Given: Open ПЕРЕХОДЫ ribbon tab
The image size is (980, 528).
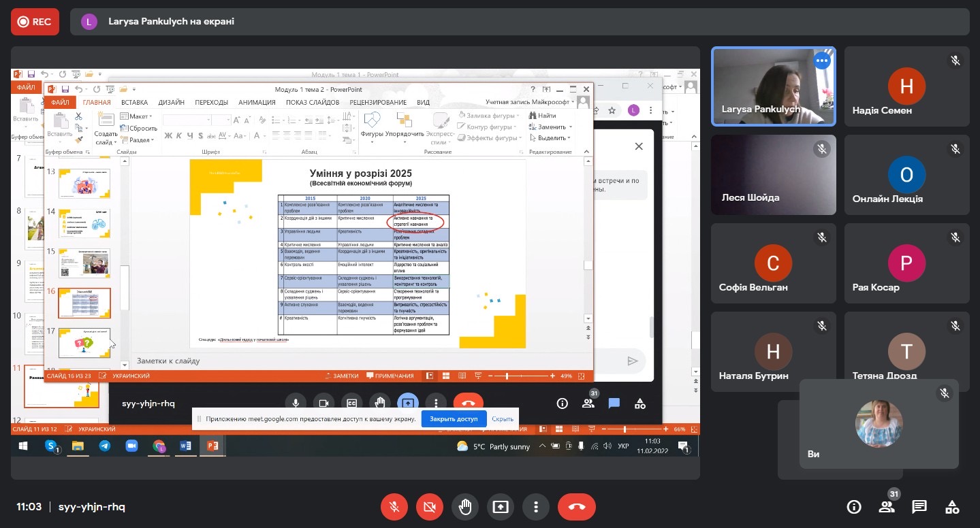Looking at the screenshot, I should tap(211, 103).
